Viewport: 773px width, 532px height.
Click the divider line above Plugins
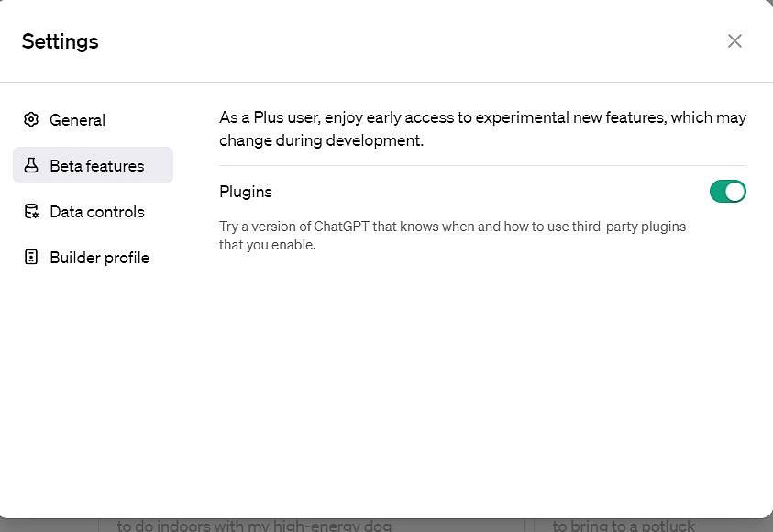point(482,165)
